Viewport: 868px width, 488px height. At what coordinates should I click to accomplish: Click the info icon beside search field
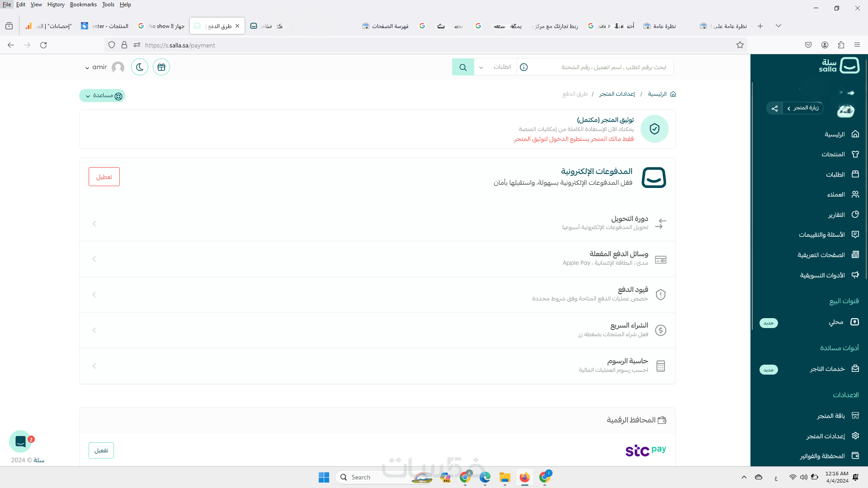click(x=524, y=67)
